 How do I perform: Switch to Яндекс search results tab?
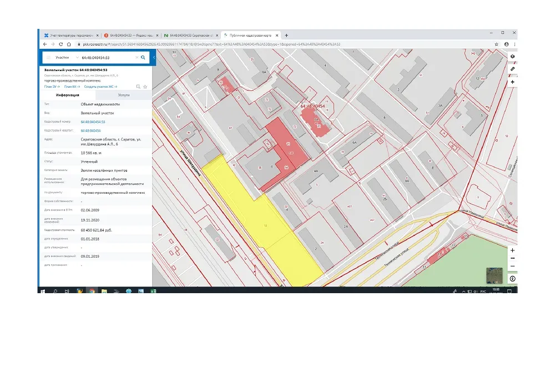(131, 36)
